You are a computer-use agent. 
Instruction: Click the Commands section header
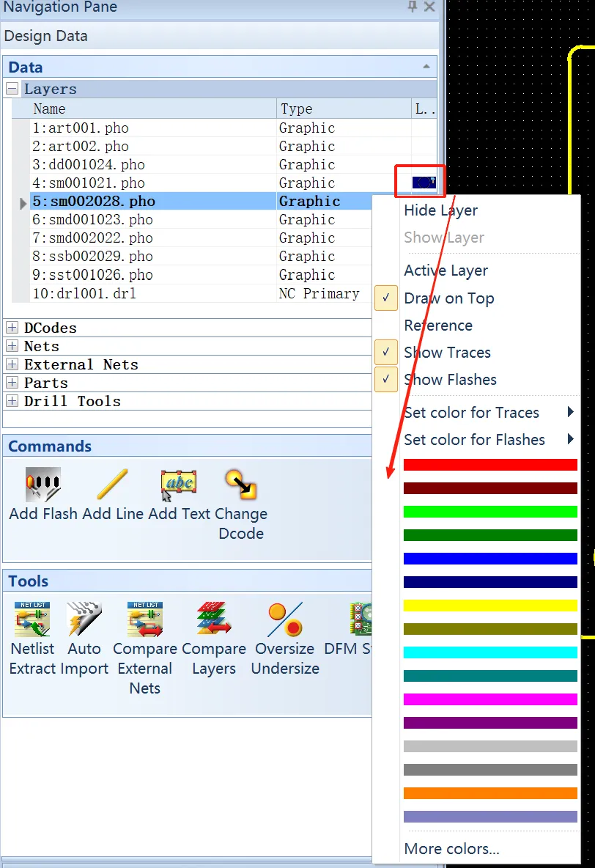coord(187,446)
